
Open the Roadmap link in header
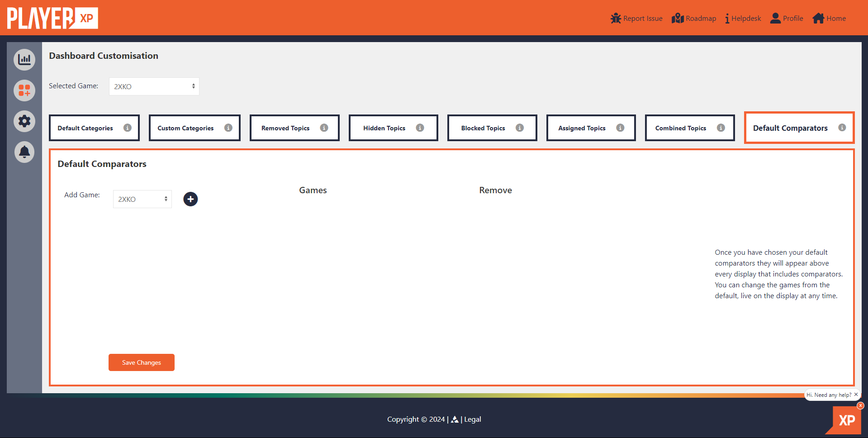click(x=694, y=18)
